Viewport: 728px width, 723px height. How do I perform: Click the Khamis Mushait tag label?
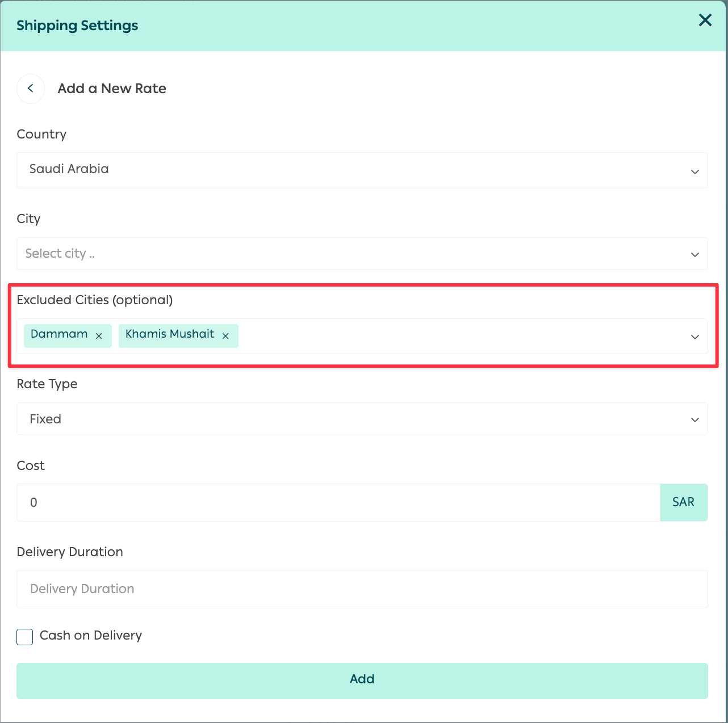point(170,334)
